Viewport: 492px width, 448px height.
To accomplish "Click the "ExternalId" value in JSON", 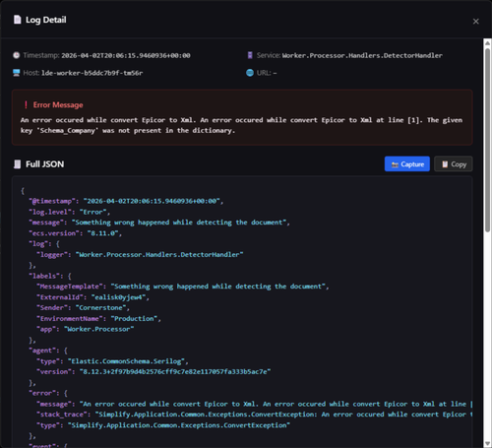I will point(120,297).
